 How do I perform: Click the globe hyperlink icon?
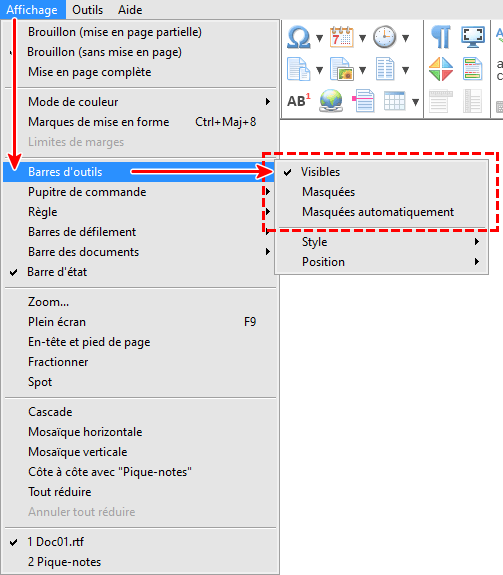pyautogui.click(x=331, y=101)
